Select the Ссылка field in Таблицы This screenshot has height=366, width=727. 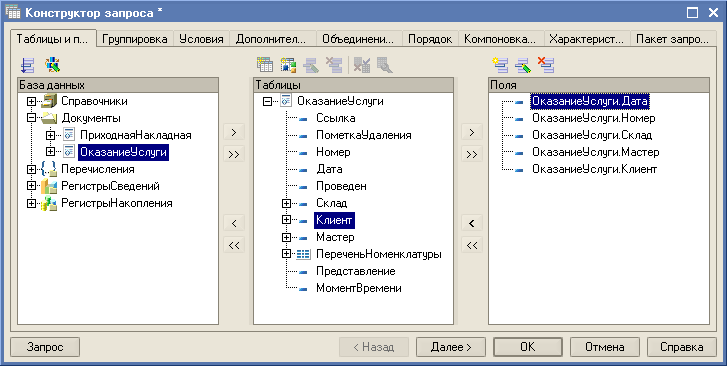(336, 118)
